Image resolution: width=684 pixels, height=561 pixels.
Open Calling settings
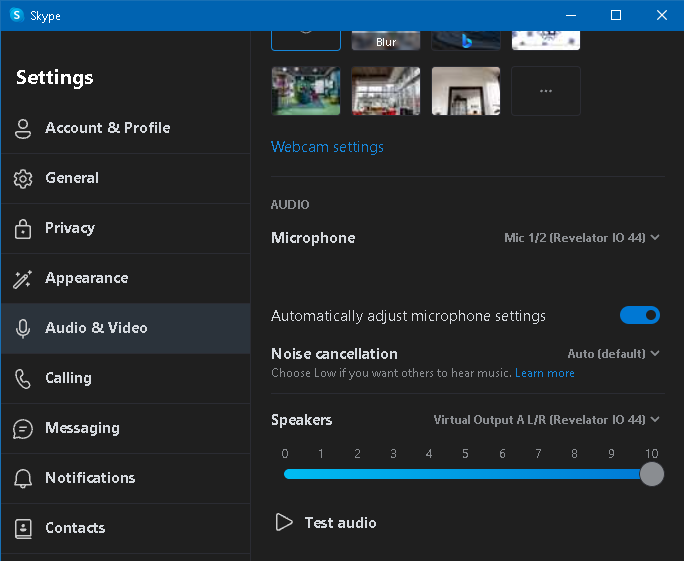coord(126,379)
